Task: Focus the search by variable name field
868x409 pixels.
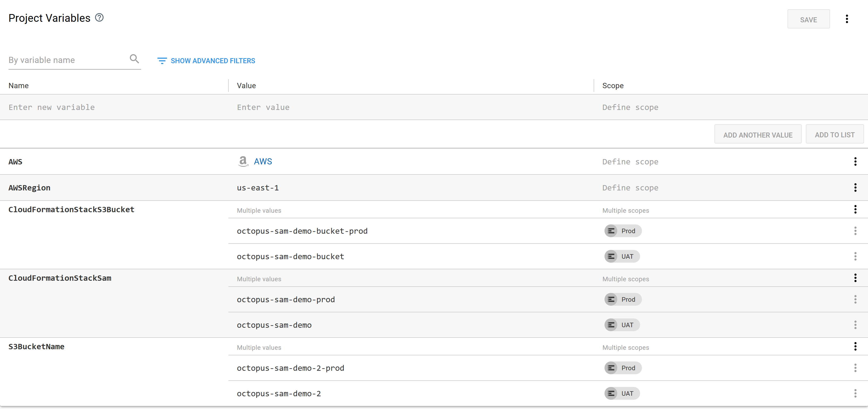Action: coord(67,60)
